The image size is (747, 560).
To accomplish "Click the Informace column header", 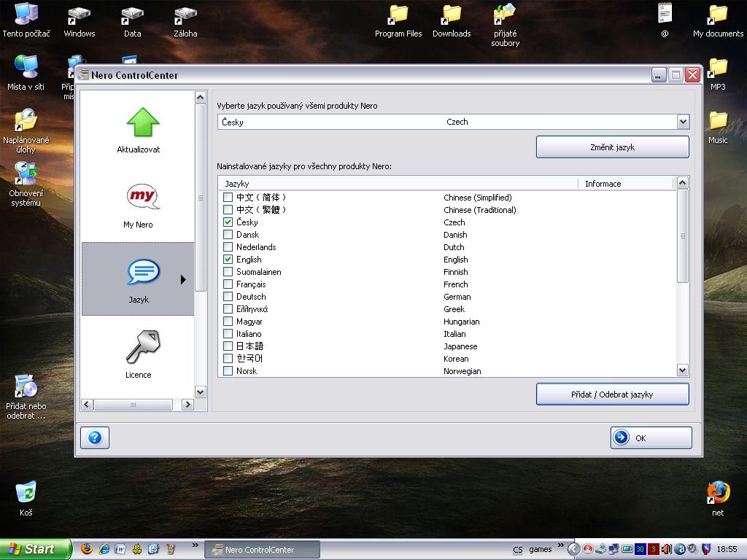I will 627,183.
